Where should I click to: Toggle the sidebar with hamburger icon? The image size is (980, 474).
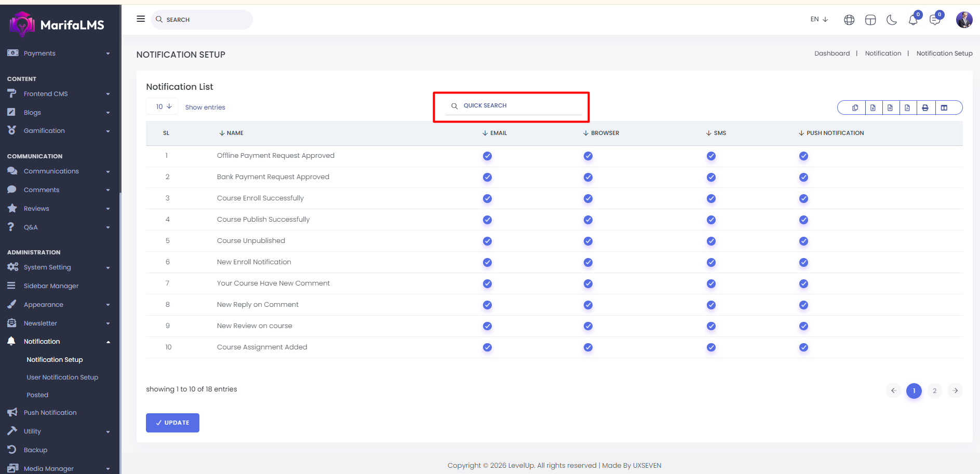pyautogui.click(x=141, y=19)
